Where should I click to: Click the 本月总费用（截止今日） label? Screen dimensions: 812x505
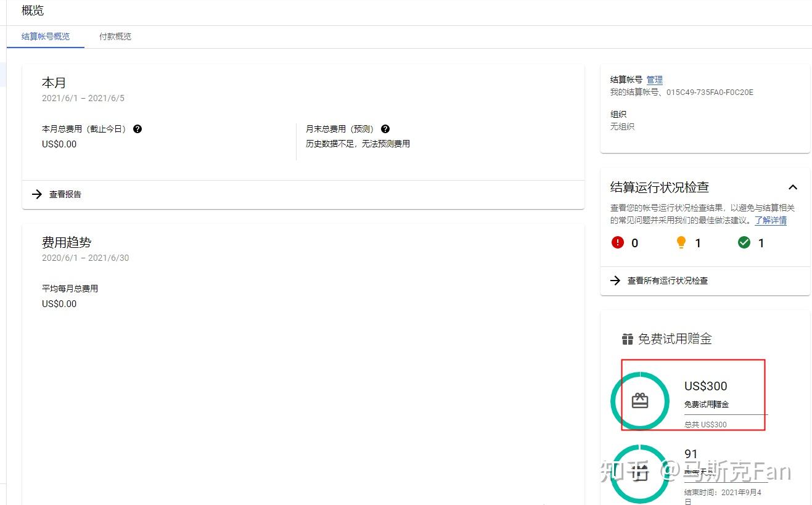point(84,129)
